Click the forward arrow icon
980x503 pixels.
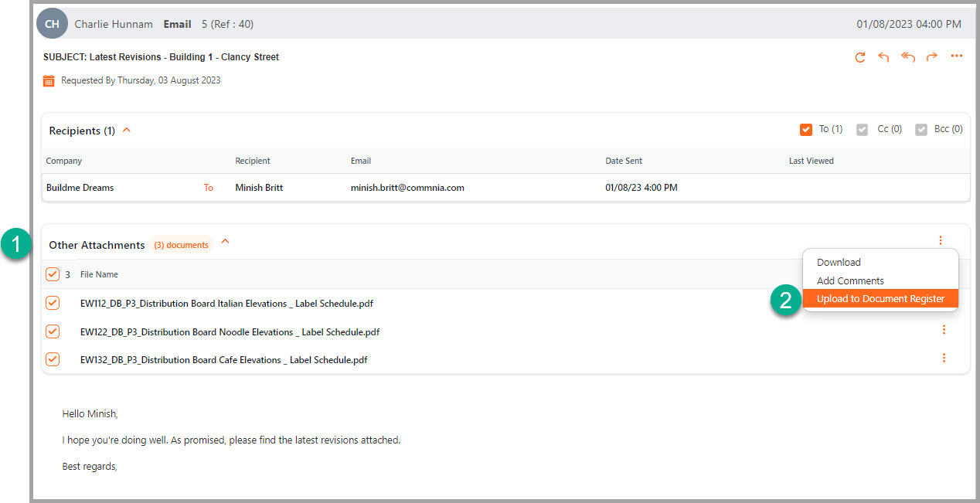click(932, 57)
